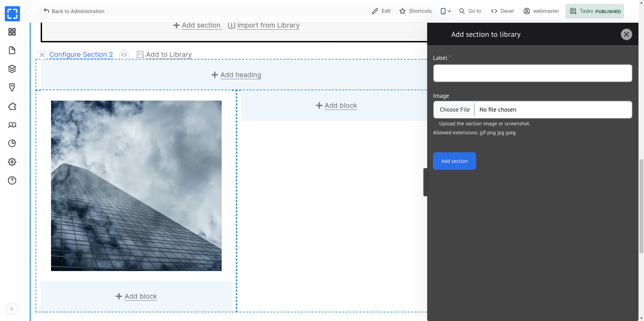
Task: Open the Shortcuts menu
Action: tap(415, 11)
